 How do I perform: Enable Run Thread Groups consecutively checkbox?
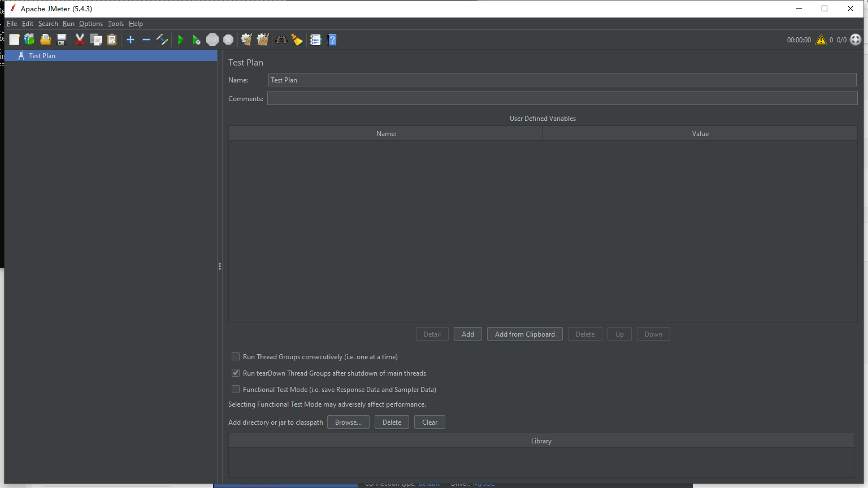[236, 356]
